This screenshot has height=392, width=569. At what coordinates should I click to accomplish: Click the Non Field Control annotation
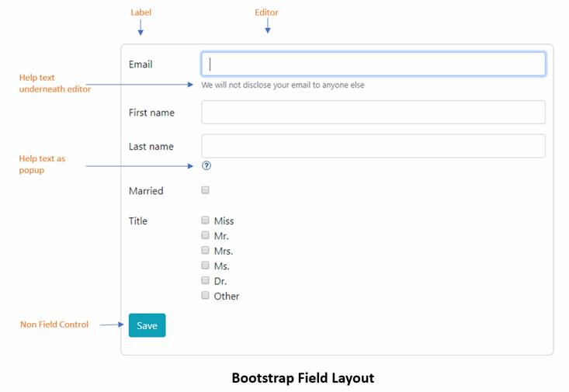click(x=54, y=324)
